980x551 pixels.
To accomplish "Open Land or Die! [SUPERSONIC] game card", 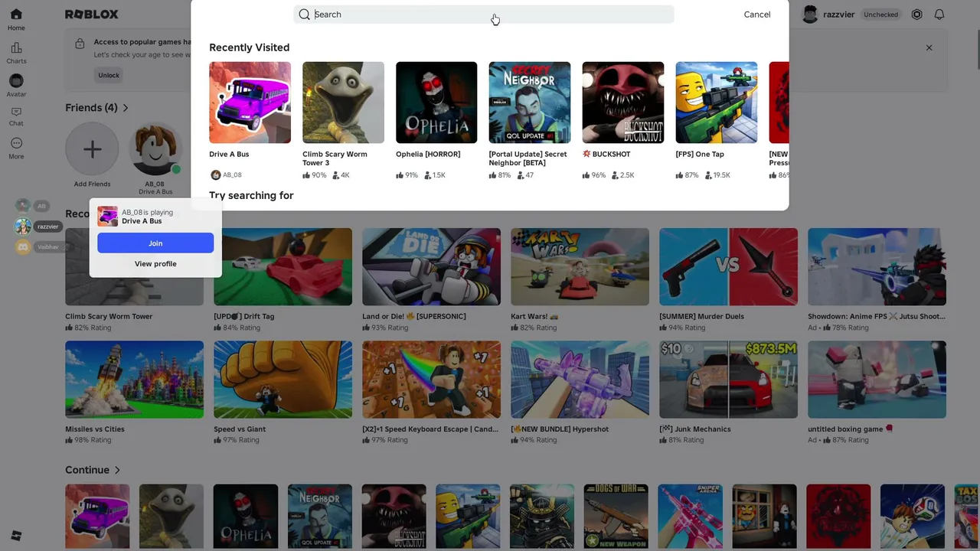I will pos(431,267).
